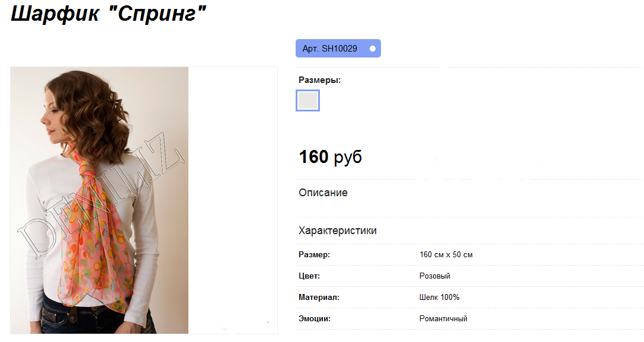Click the DEMILIZ watermark on the photo
Viewport: 644px width, 342px height.
click(x=101, y=195)
